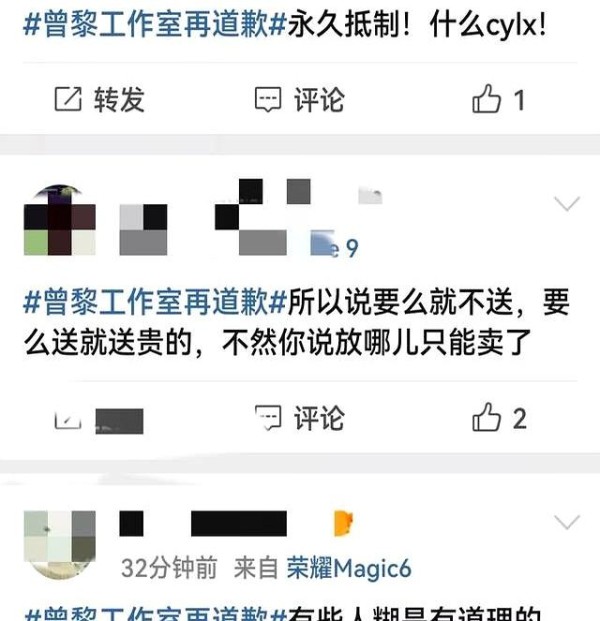Open the second poster's pixelated avatar
Image resolution: width=600 pixels, height=621 pixels.
click(59, 220)
